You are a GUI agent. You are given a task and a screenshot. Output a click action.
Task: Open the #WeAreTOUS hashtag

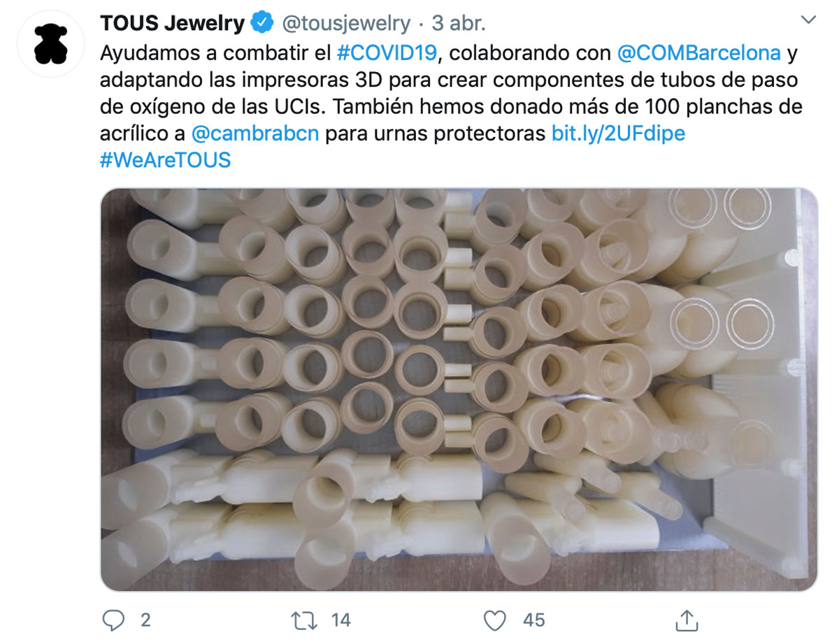[165, 160]
